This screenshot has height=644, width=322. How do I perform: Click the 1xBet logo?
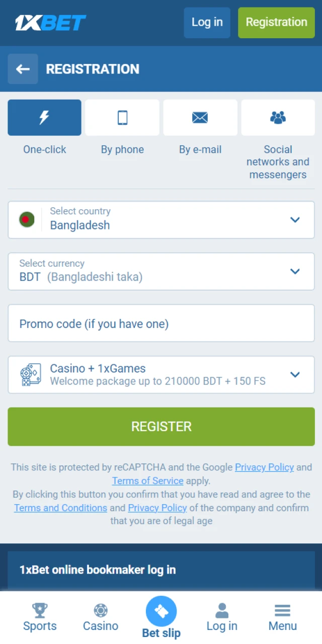tap(50, 23)
